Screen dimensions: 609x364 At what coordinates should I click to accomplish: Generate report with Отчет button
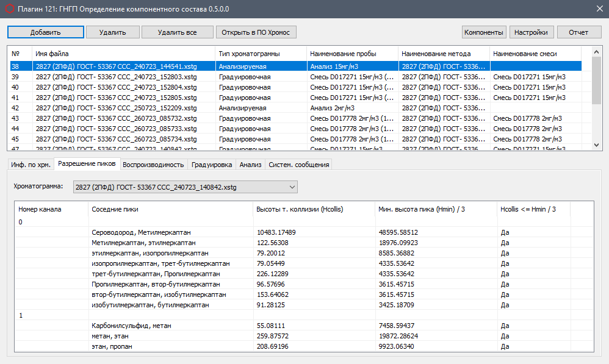pos(578,32)
